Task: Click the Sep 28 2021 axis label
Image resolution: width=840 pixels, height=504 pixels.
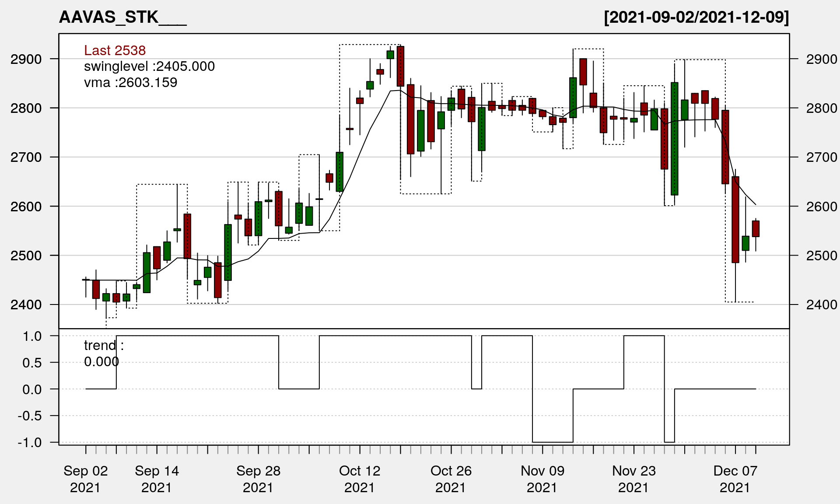Action: tap(258, 479)
